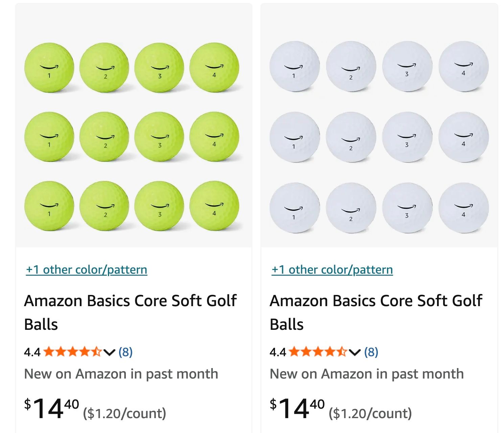Expand rating dropdown chevron for white golf balls

click(x=355, y=352)
